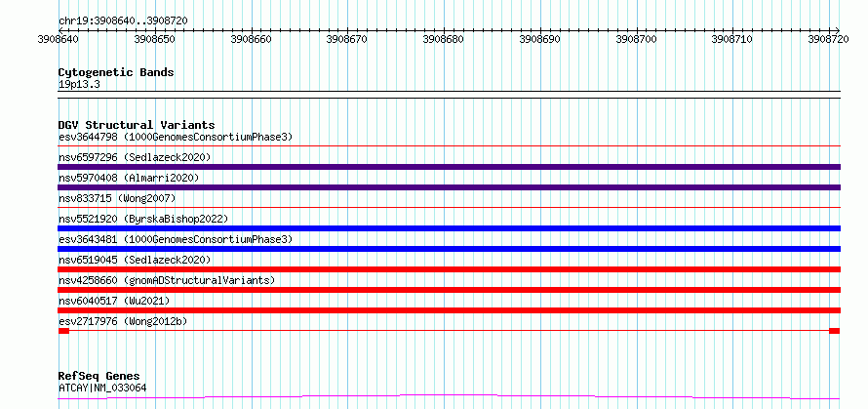
Task: Click ruler position 3908690
Action: tap(539, 40)
